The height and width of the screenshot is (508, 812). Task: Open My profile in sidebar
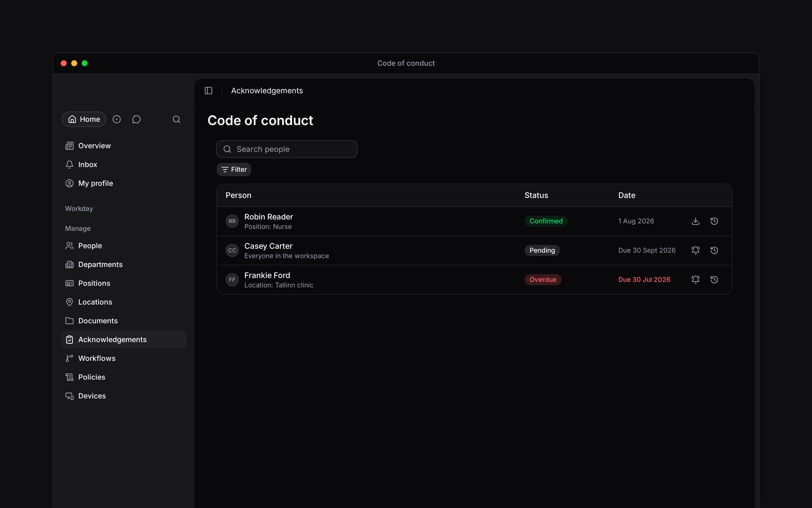click(124, 183)
